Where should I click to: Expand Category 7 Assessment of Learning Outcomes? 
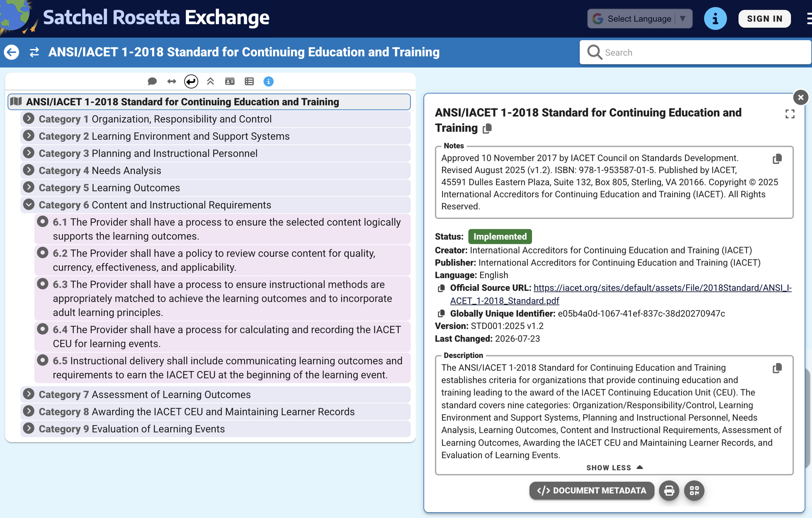29,394
